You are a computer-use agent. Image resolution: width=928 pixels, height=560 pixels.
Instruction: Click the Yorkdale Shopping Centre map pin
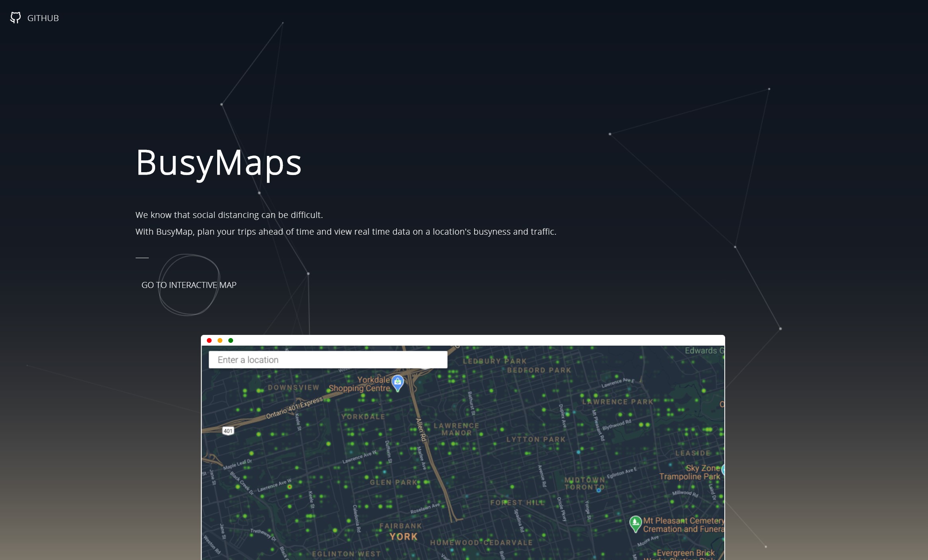397,383
